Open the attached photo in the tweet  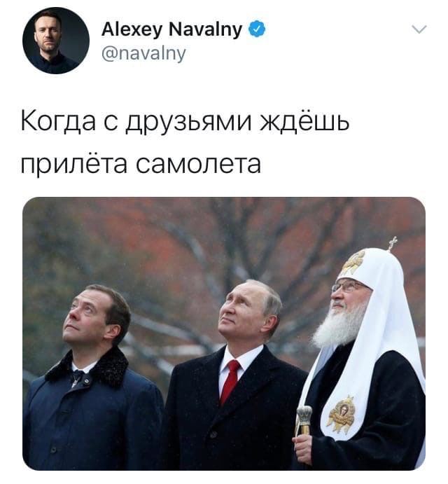pos(224,333)
